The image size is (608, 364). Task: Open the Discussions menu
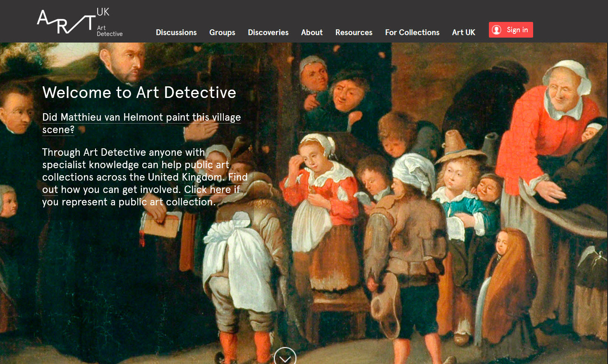point(176,32)
